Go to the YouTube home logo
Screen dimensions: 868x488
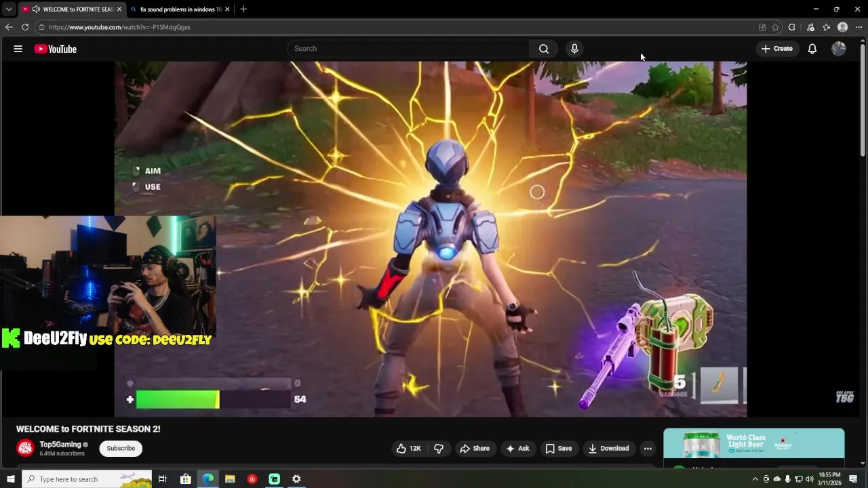click(x=56, y=49)
